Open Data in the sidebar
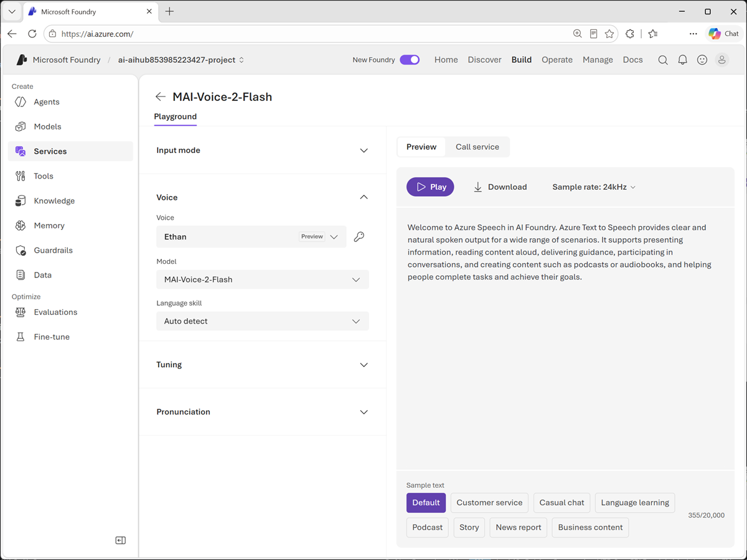747x560 pixels. (x=70, y=275)
